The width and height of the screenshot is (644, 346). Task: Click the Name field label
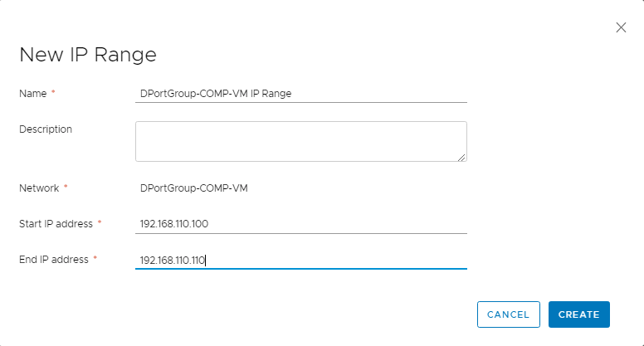tap(32, 94)
